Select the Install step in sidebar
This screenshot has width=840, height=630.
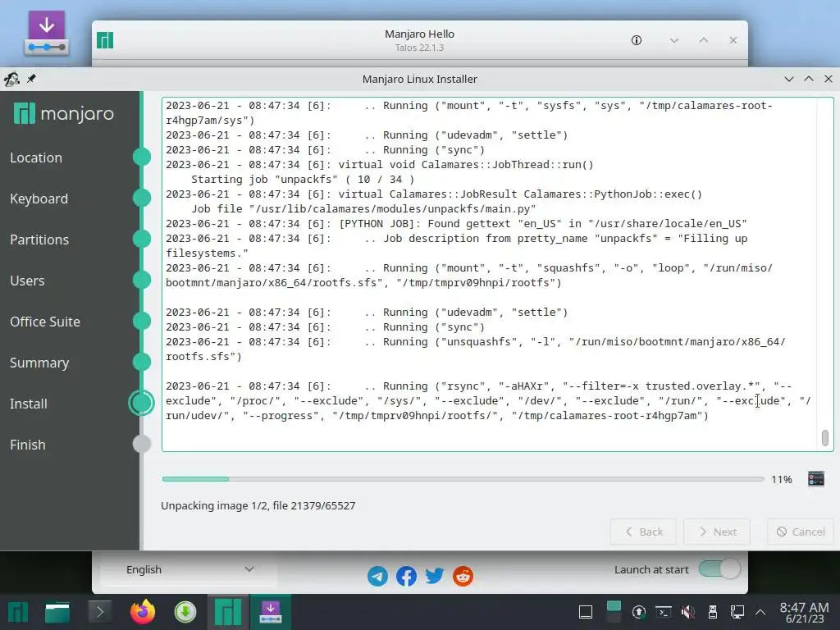[29, 404]
